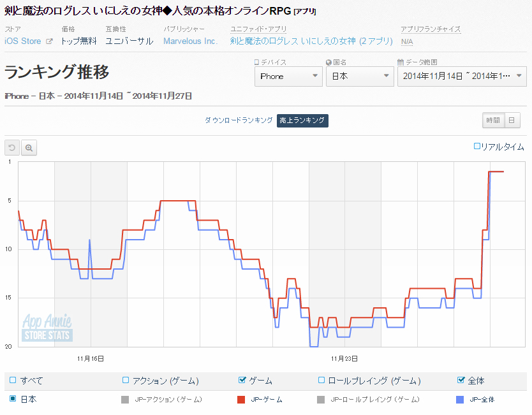Uncheck the 全体 checkbox
532x415 pixels.
[461, 380]
